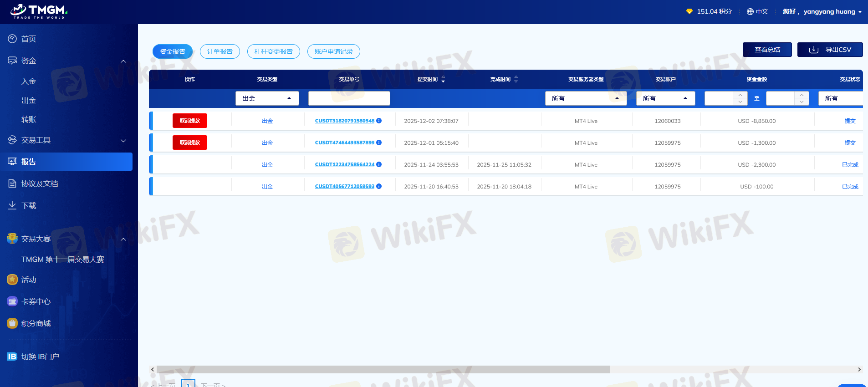Open 入金 under 资金
The image size is (868, 387).
[x=29, y=81]
